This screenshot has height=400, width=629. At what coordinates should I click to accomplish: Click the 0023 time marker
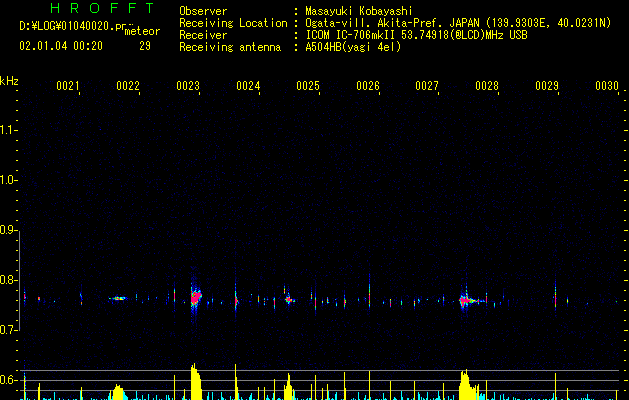(188, 86)
